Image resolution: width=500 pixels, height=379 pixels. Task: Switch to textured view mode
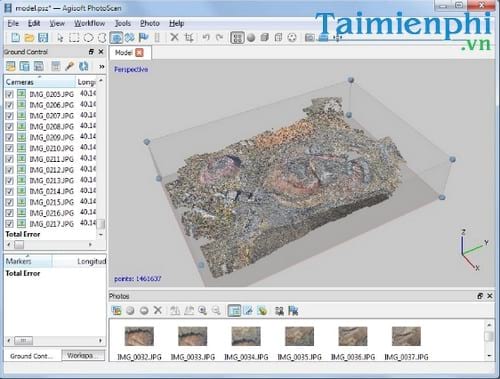pos(292,38)
